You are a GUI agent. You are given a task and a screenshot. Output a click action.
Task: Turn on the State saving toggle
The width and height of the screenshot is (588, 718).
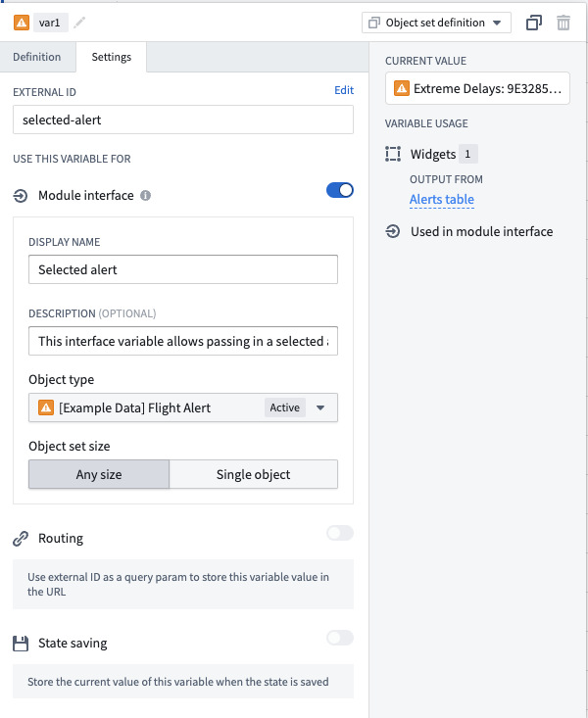(340, 638)
